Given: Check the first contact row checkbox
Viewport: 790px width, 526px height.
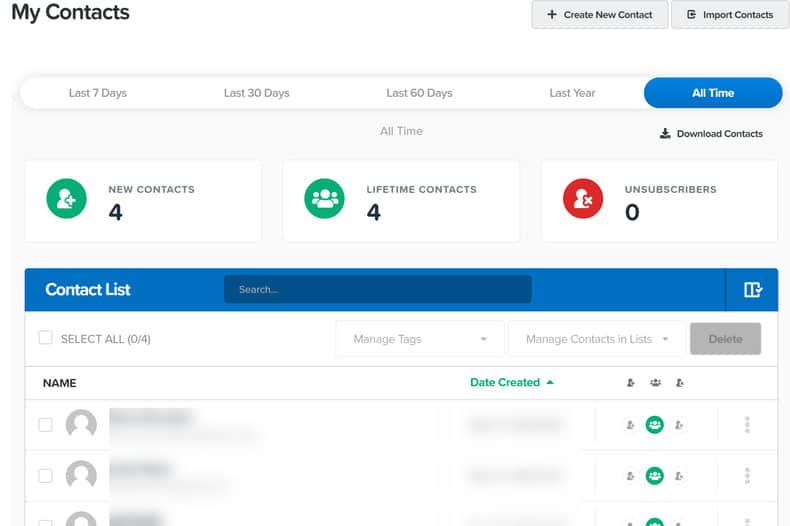Looking at the screenshot, I should coord(45,425).
